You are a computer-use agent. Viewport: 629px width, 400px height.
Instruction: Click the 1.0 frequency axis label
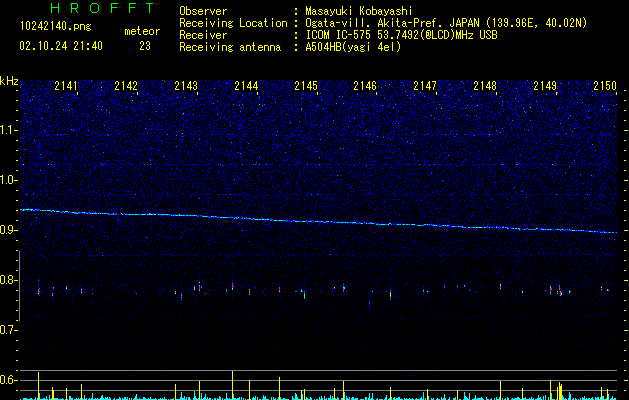click(8, 180)
